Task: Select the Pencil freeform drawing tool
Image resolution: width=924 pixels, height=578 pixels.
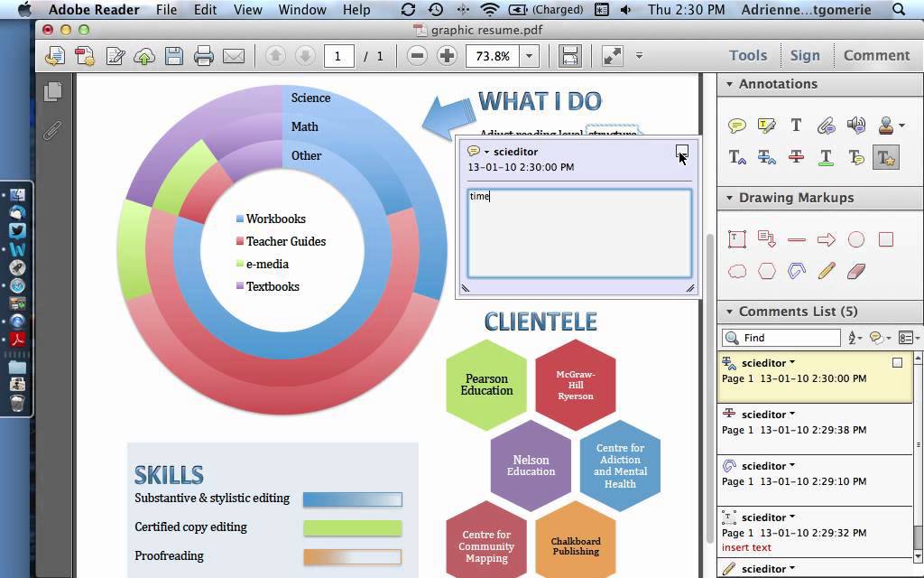Action: tap(827, 271)
